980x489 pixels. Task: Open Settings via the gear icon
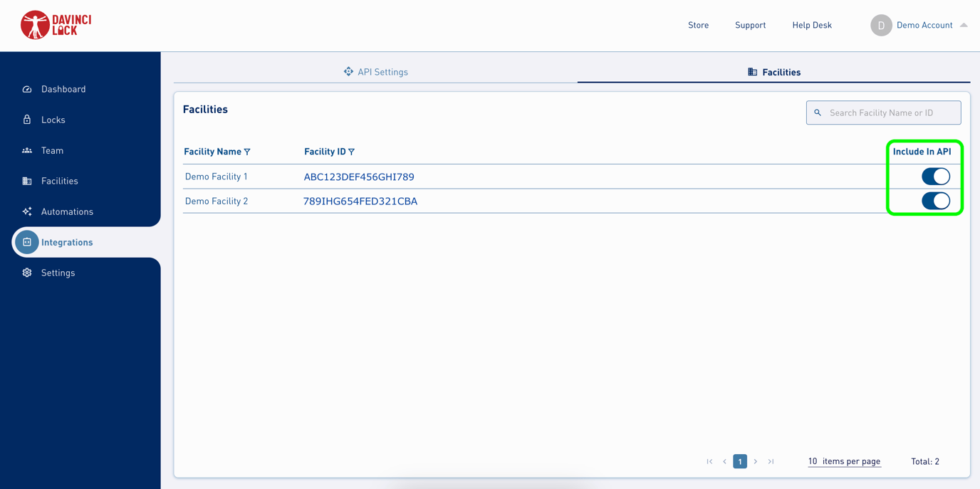tap(26, 273)
